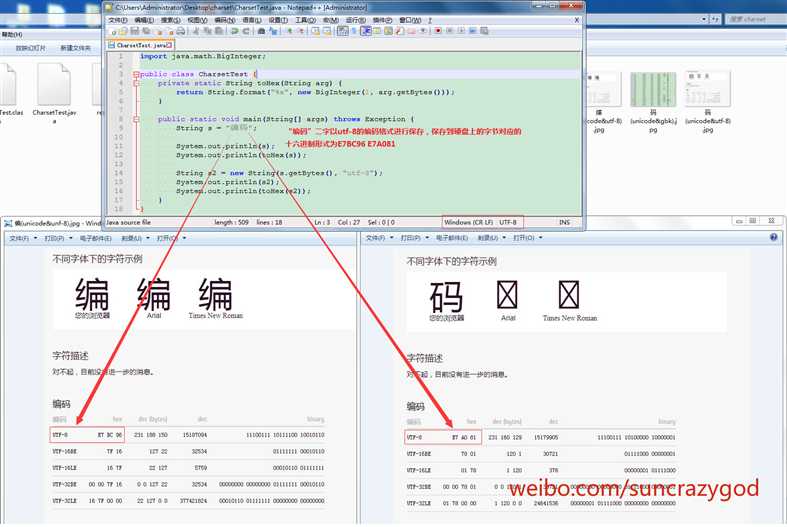Screen dimensions: 787x527
Task: Open 视图(V) menu in Notepad++
Action: [197, 20]
